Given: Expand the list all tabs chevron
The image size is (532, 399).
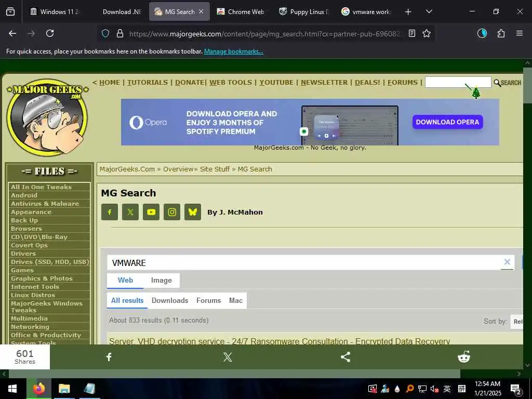Looking at the screenshot, I should click(x=429, y=12).
